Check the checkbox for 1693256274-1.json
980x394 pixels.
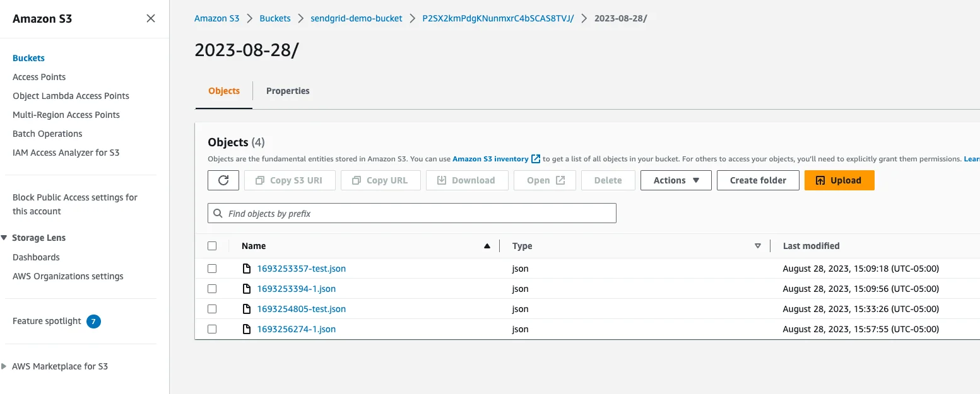(x=212, y=328)
